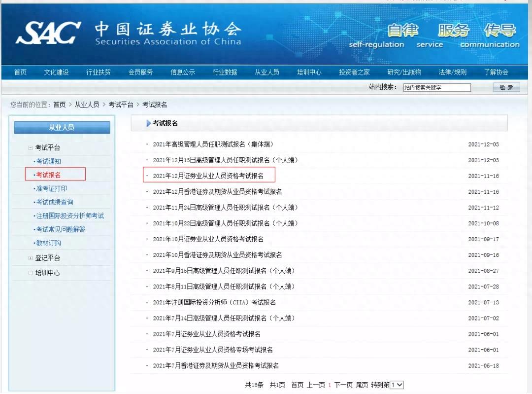Open 教材订购 sidebar link
532x394 pixels.
(x=49, y=243)
